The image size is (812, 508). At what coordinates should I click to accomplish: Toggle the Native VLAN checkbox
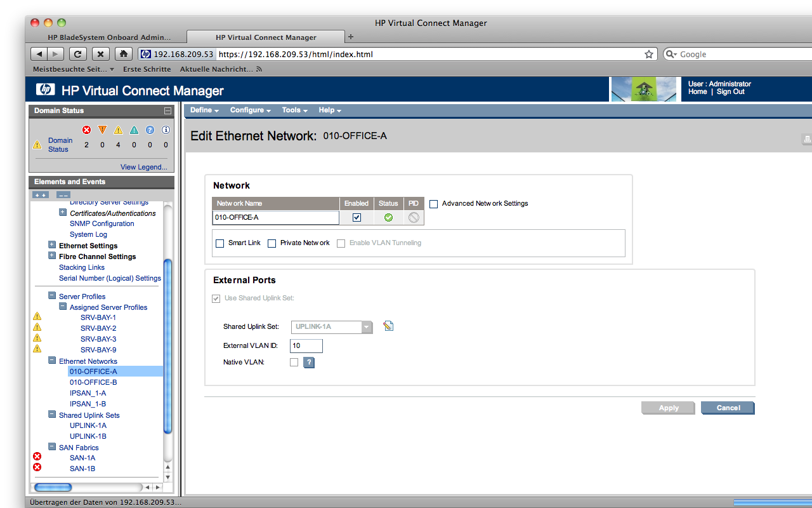click(294, 363)
